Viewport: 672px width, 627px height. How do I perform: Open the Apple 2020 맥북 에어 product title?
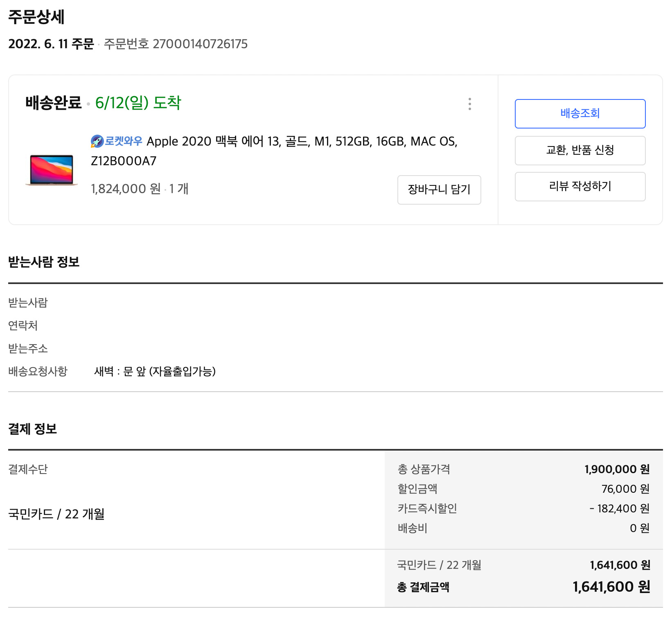click(274, 151)
